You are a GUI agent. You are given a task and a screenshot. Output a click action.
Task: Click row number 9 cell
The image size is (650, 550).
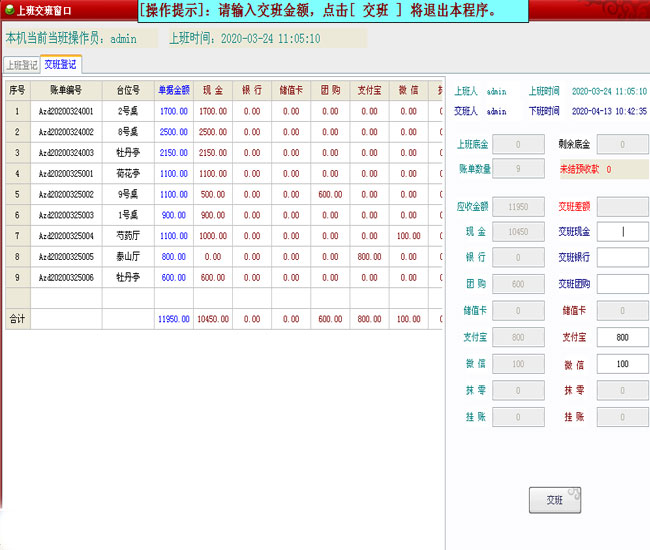click(17, 277)
